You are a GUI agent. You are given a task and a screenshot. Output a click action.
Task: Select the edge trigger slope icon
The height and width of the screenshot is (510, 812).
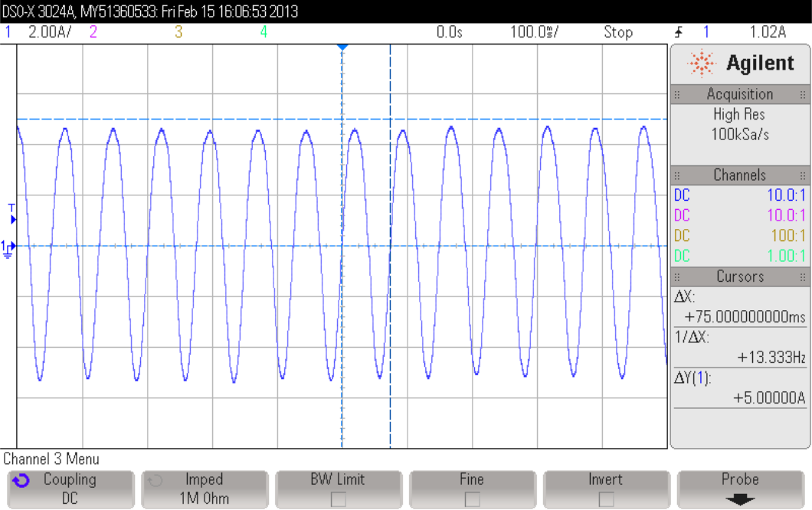click(677, 32)
